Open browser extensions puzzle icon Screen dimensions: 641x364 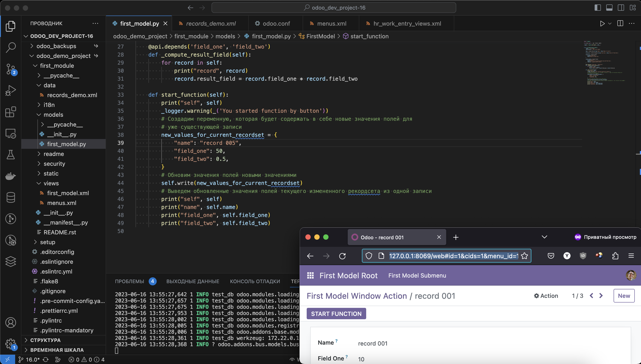tap(615, 256)
